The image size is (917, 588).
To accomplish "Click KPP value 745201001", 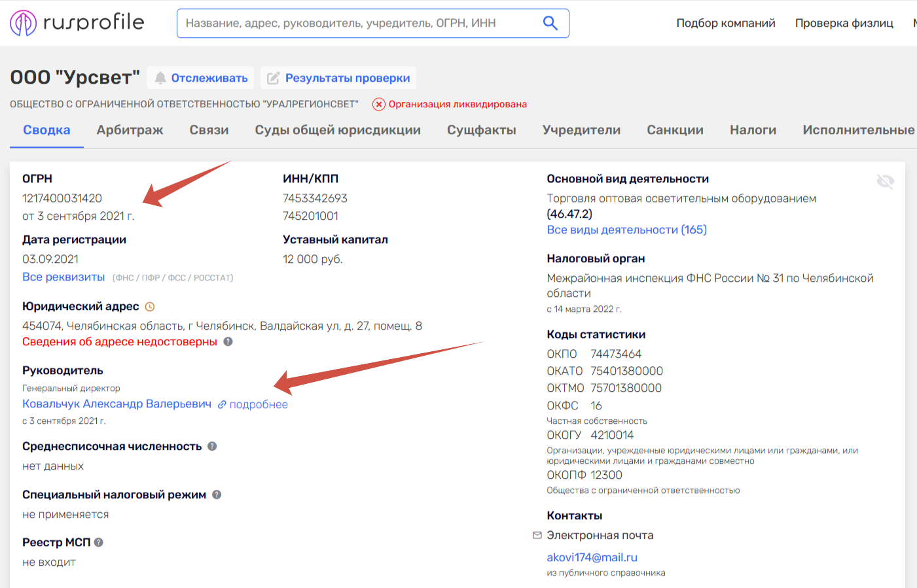I will click(310, 216).
